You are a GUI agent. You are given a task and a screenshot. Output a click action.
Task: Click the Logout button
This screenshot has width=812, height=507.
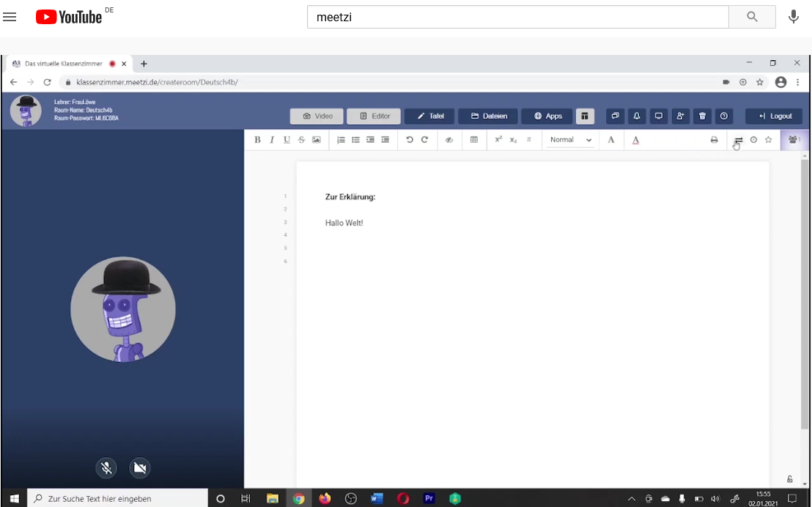pos(774,116)
